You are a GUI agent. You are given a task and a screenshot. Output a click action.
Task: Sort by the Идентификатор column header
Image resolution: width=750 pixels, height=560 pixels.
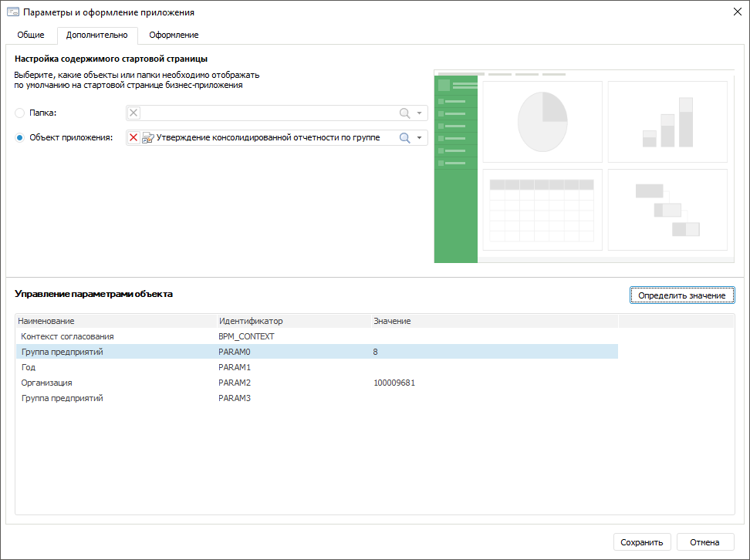coord(294,321)
